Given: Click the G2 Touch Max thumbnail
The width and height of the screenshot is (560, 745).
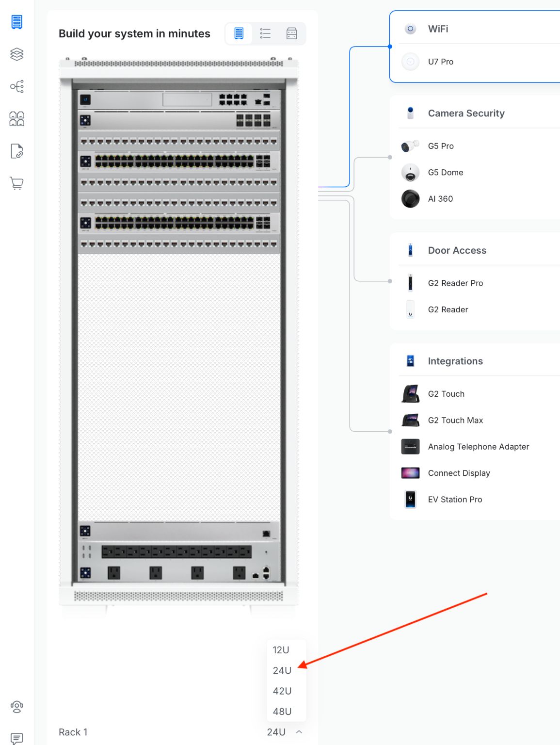Looking at the screenshot, I should tap(410, 420).
